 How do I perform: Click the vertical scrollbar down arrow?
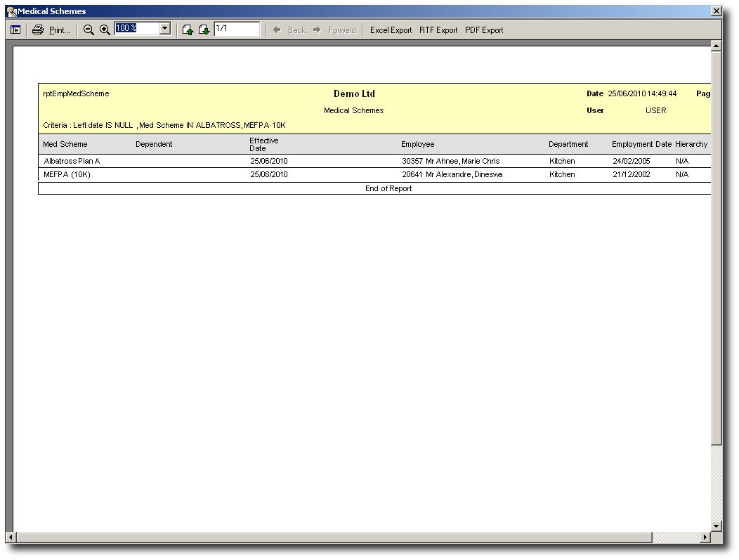716,526
